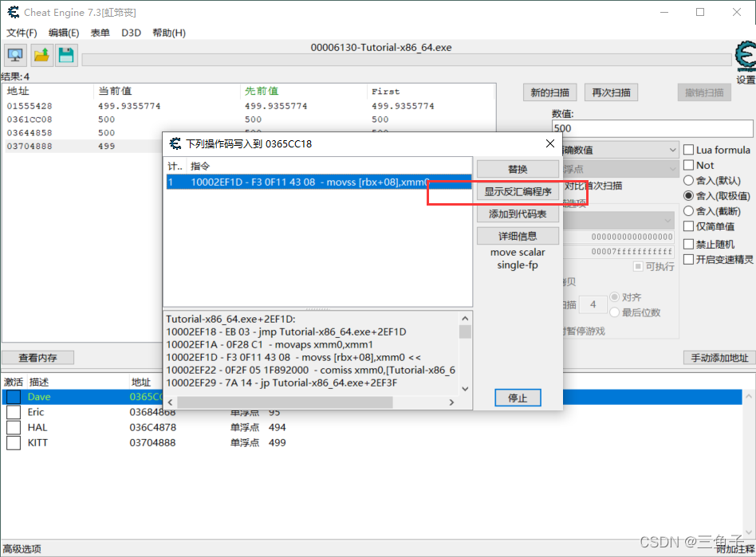This screenshot has height=557, width=756.
Task: Select 对齐 radio option
Action: click(x=615, y=296)
